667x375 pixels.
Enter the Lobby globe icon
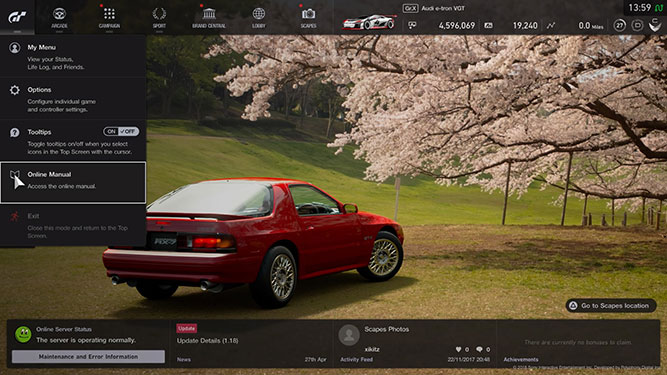(259, 14)
